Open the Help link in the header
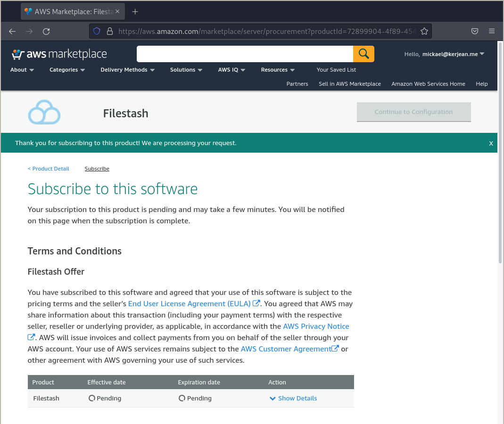 point(482,84)
